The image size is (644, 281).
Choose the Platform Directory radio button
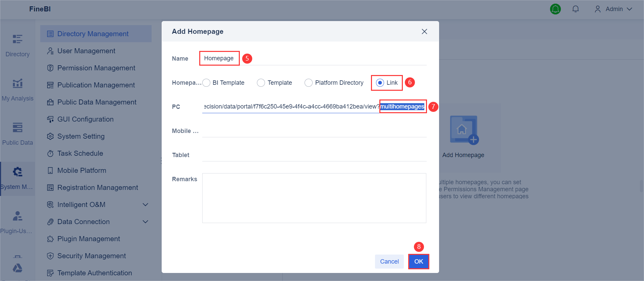tap(309, 83)
